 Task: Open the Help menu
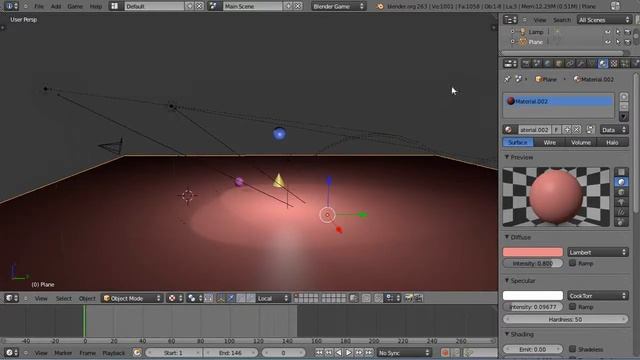pyautogui.click(x=96, y=6)
